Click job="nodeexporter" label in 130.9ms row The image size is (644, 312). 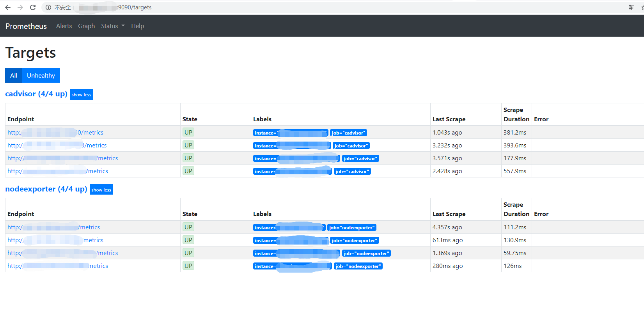[x=355, y=241]
